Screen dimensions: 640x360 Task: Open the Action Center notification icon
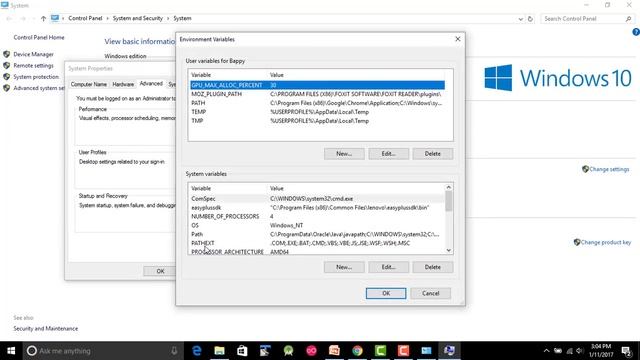pyautogui.click(x=627, y=351)
